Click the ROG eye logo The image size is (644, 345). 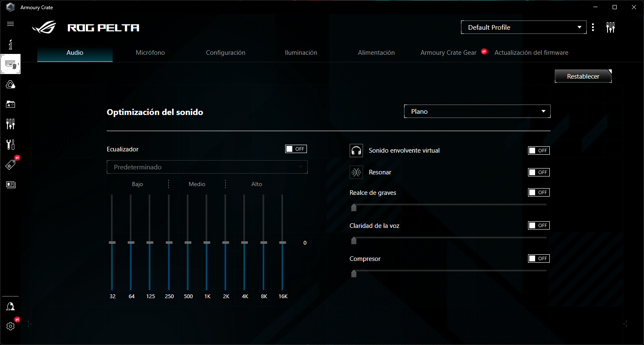coord(44,28)
